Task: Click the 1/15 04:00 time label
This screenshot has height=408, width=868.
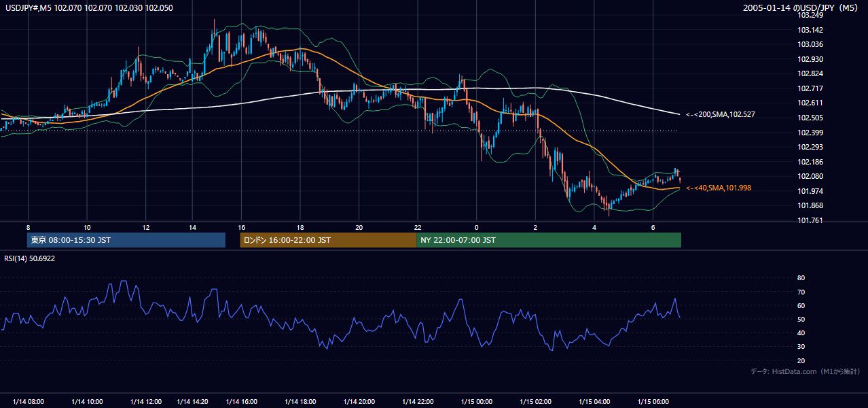Action: coord(594,402)
